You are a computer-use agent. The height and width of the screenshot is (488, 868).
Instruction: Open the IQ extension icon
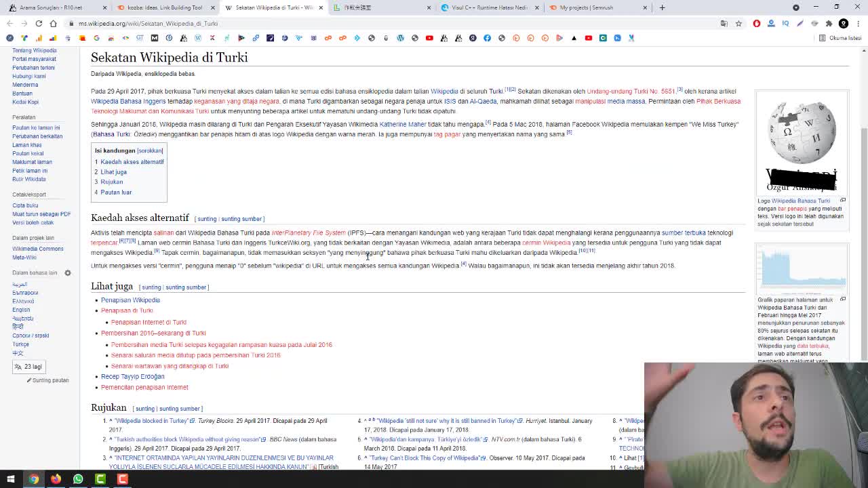pyautogui.click(x=785, y=23)
